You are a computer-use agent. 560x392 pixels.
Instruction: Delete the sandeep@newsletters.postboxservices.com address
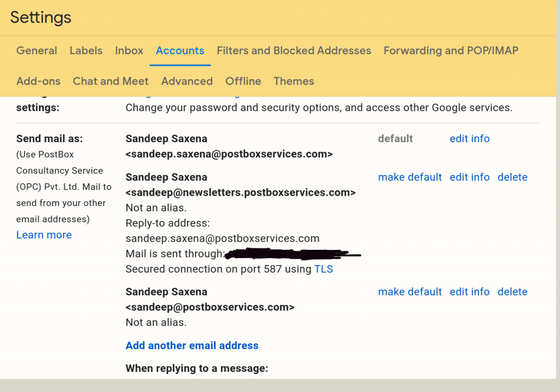[x=512, y=177]
